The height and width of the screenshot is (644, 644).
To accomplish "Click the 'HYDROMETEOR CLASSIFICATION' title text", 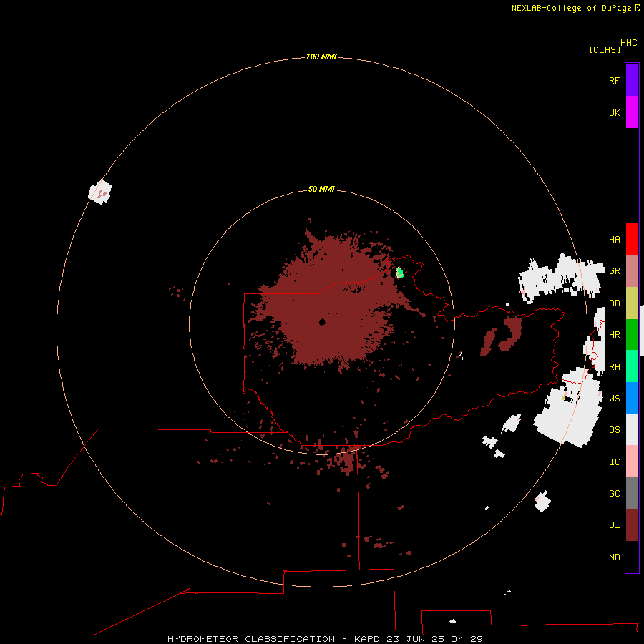I will [251, 639].
